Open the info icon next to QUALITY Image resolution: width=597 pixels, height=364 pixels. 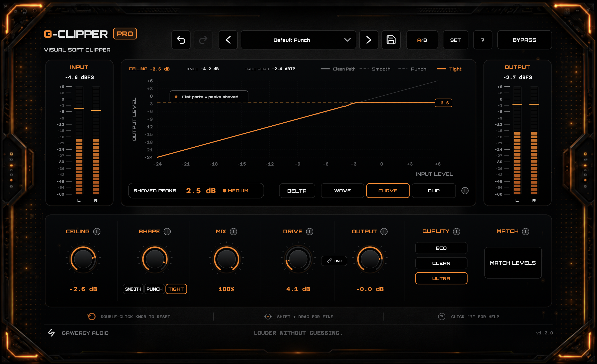pyautogui.click(x=457, y=232)
